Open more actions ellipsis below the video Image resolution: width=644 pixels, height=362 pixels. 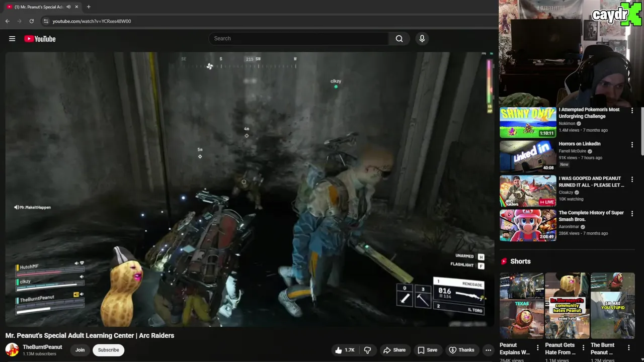(488, 350)
